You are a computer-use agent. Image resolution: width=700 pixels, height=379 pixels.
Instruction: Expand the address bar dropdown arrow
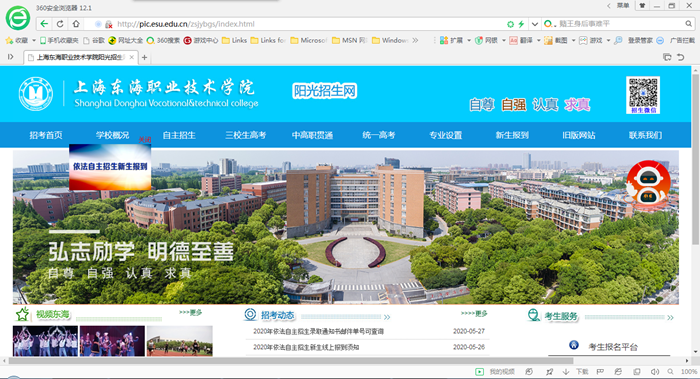(534, 24)
